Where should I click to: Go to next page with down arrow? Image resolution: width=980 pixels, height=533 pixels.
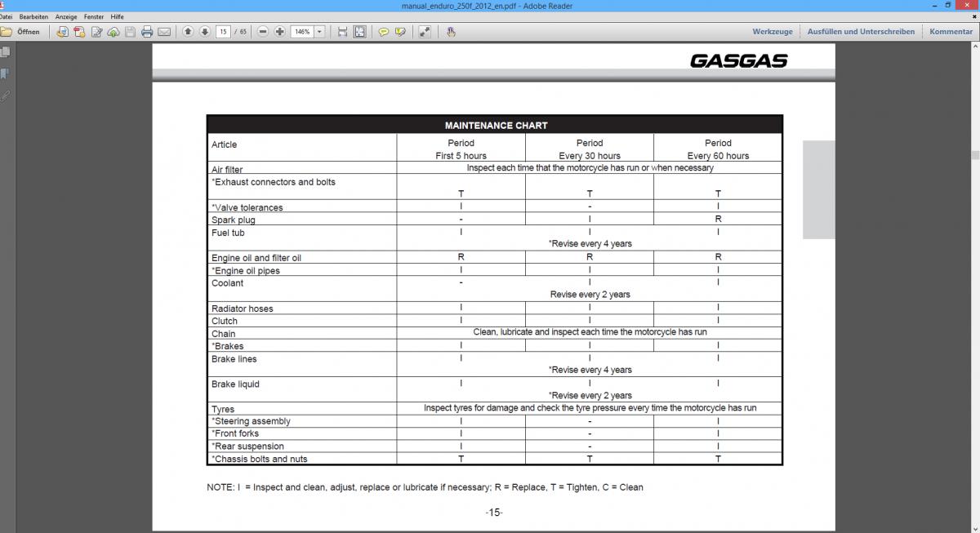coord(204,32)
